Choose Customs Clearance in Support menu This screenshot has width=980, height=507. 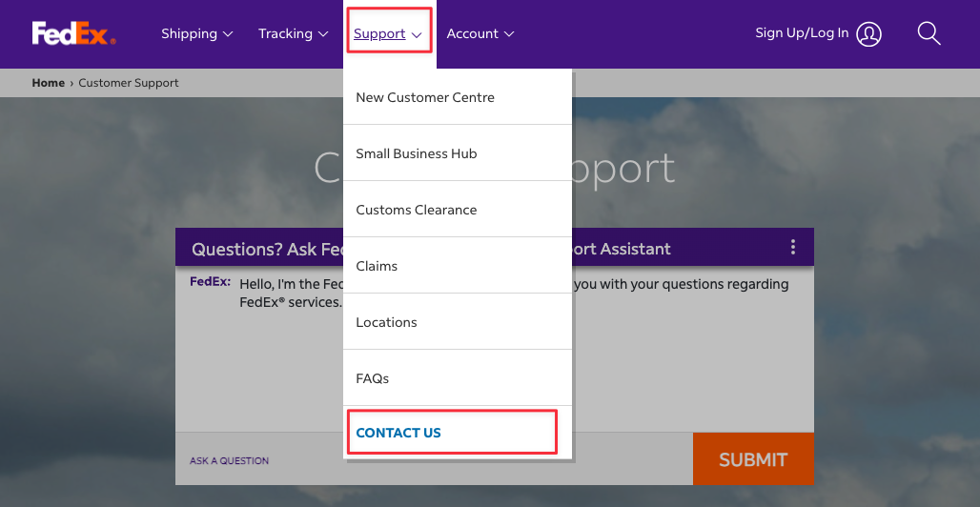click(x=458, y=210)
